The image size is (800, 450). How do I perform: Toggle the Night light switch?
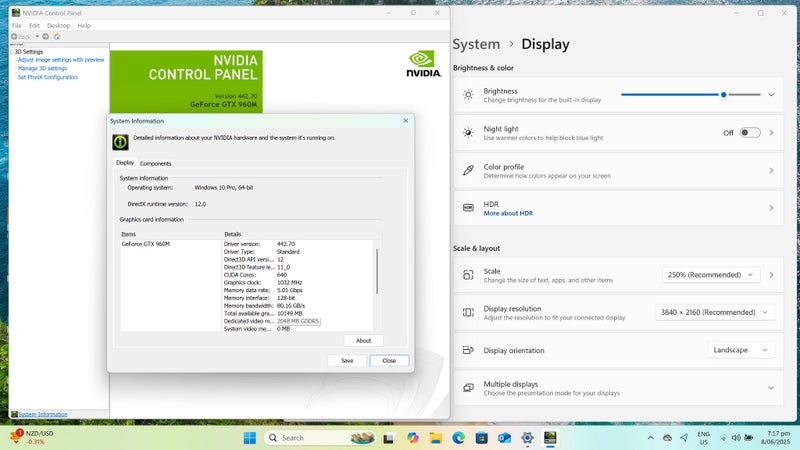point(750,133)
